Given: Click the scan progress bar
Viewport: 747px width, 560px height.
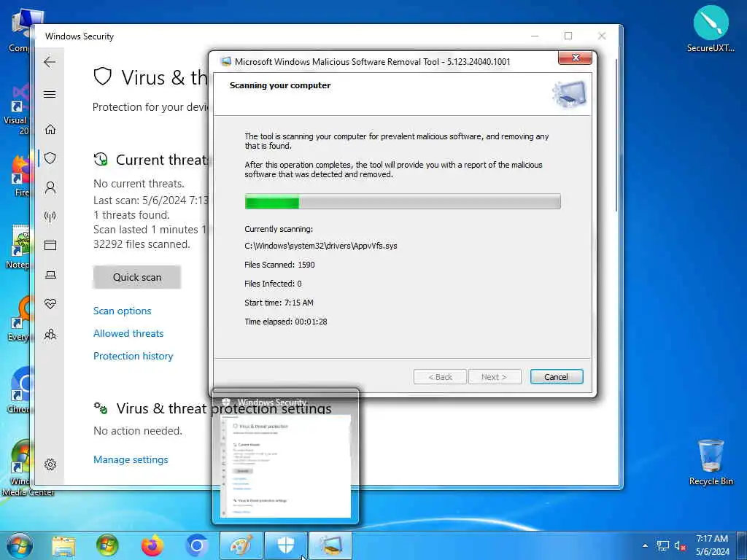Looking at the screenshot, I should [x=403, y=201].
